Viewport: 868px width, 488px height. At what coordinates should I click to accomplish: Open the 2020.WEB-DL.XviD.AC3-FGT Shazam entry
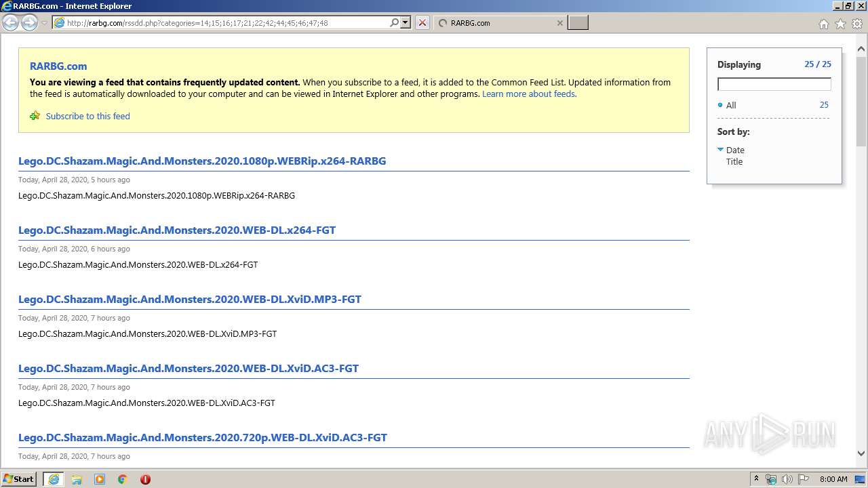point(189,369)
